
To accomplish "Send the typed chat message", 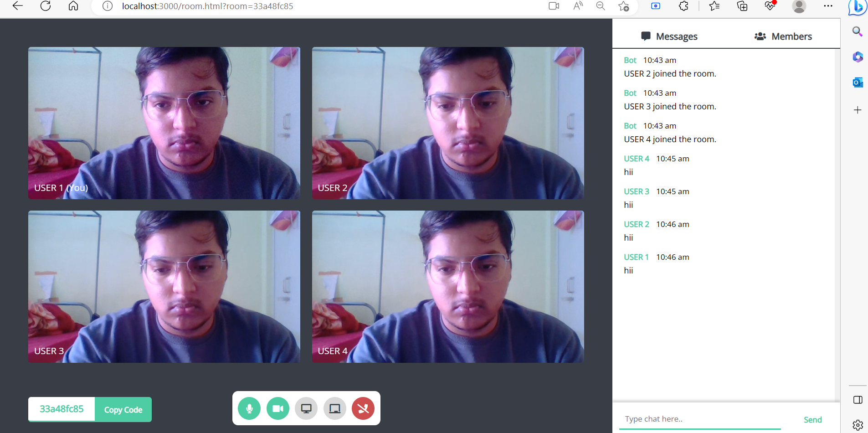I will coord(813,419).
